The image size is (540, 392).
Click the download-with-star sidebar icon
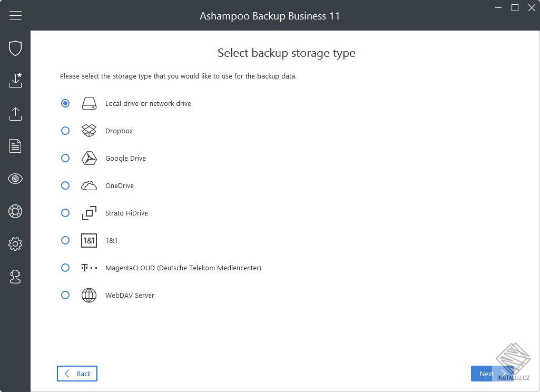15,81
